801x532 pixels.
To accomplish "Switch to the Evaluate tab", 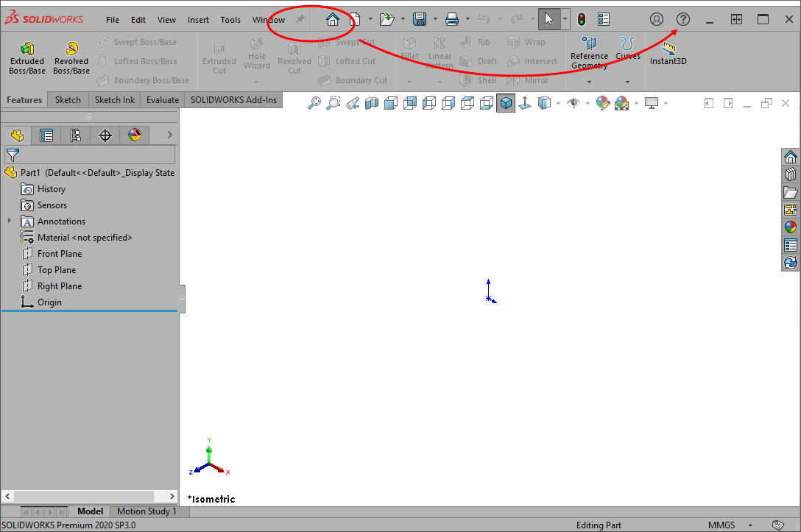I will pyautogui.click(x=163, y=100).
